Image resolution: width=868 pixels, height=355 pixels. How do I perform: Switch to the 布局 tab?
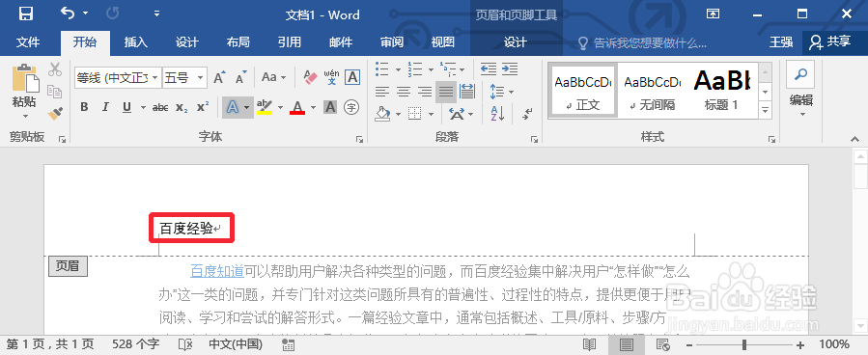238,42
